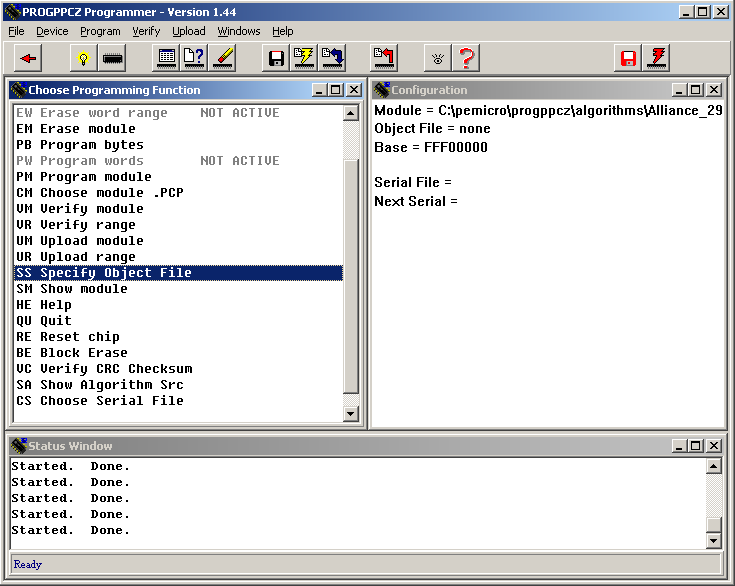This screenshot has width=735, height=586.
Task: Click the black chip toolbar icon
Action: (112, 58)
